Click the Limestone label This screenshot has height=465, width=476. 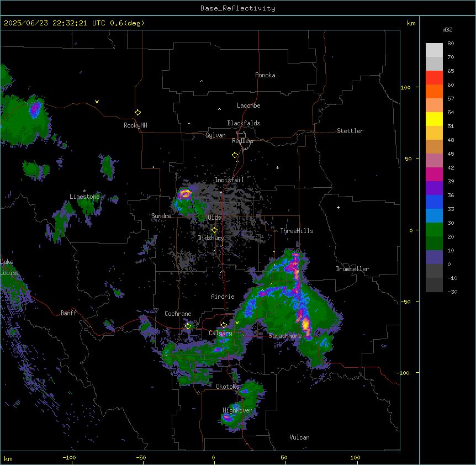(x=84, y=197)
